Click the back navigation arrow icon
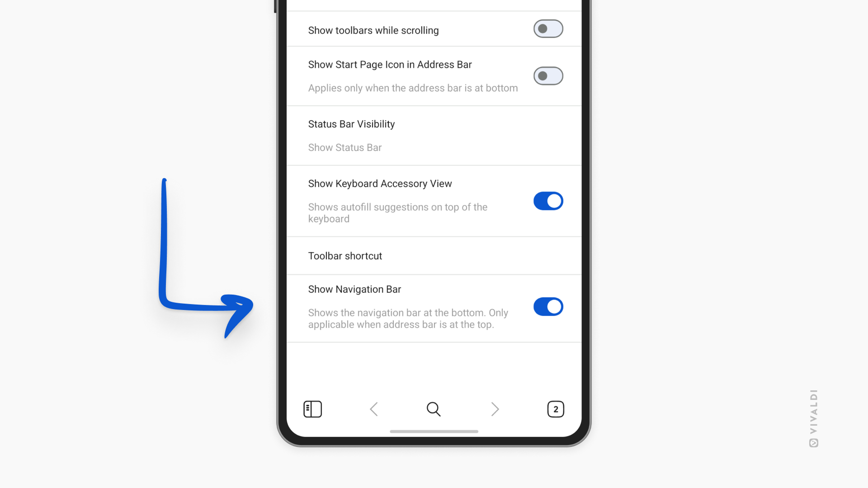Image resolution: width=868 pixels, height=488 pixels. tap(373, 409)
